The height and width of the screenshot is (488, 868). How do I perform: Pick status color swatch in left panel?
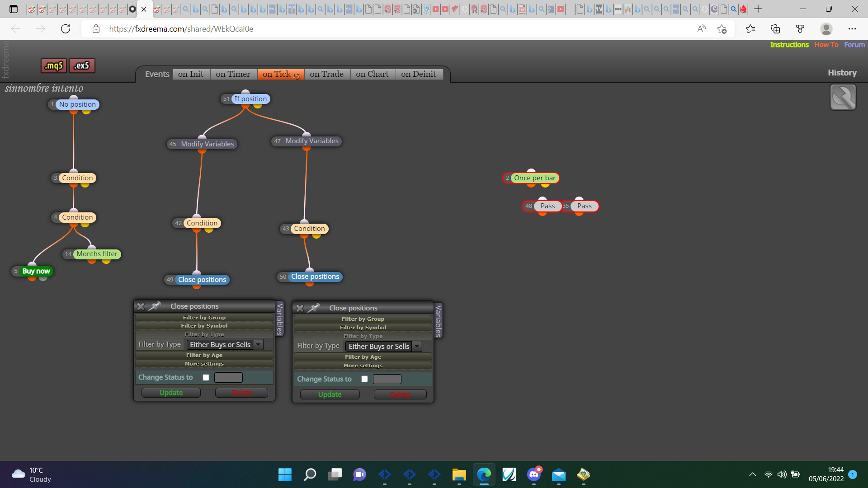coord(228,377)
